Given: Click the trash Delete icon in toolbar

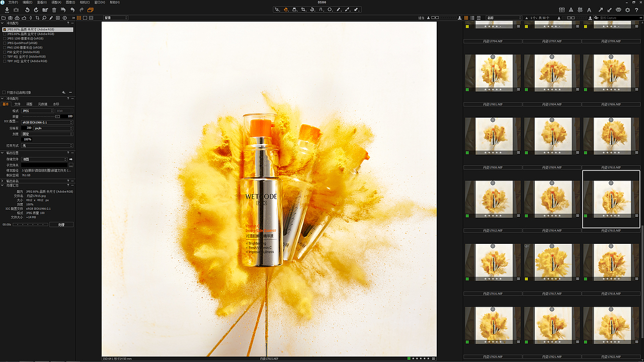Looking at the screenshot, I should [x=54, y=10].
